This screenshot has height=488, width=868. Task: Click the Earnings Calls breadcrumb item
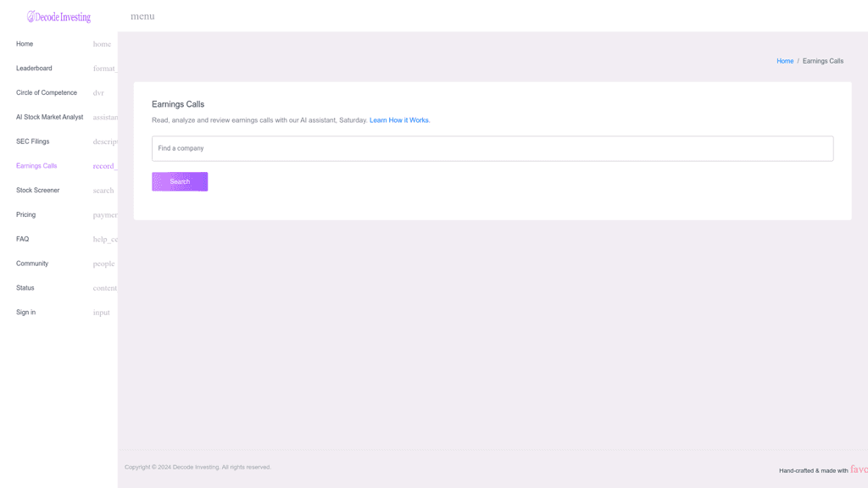pyautogui.click(x=822, y=61)
